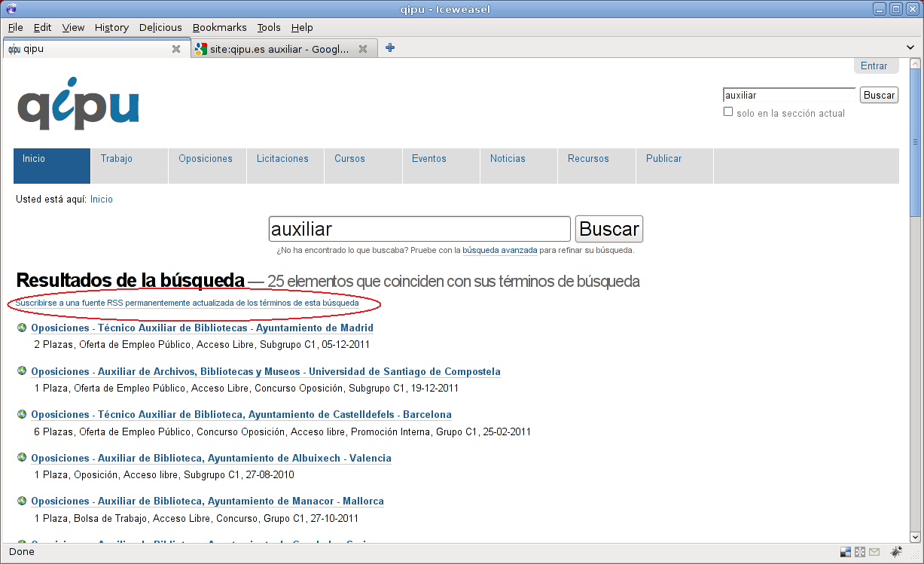Screen dimensions: 924x564
Task: Open the Delicious menu
Action: (x=160, y=27)
